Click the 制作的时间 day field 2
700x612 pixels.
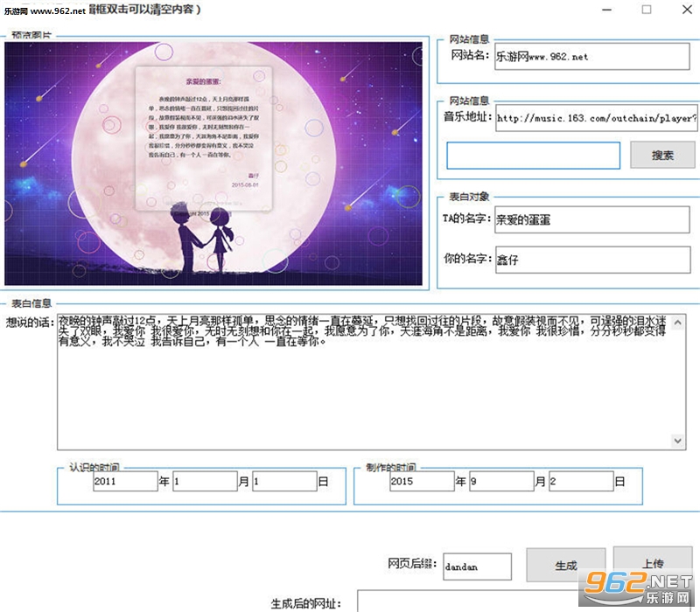pyautogui.click(x=581, y=482)
